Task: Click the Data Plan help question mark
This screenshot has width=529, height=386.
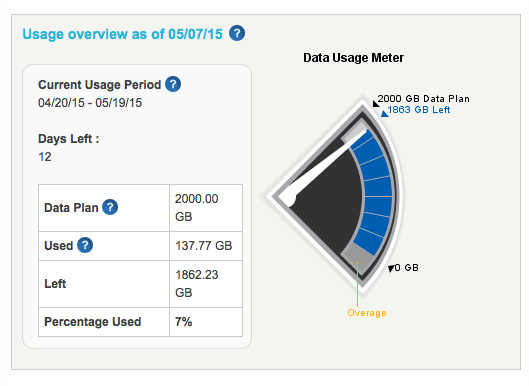Action: pos(110,207)
